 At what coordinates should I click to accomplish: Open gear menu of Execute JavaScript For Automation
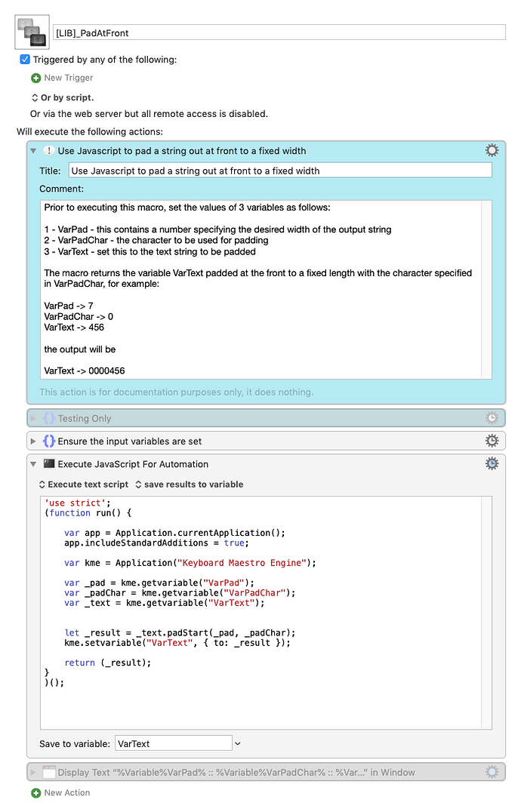click(492, 464)
